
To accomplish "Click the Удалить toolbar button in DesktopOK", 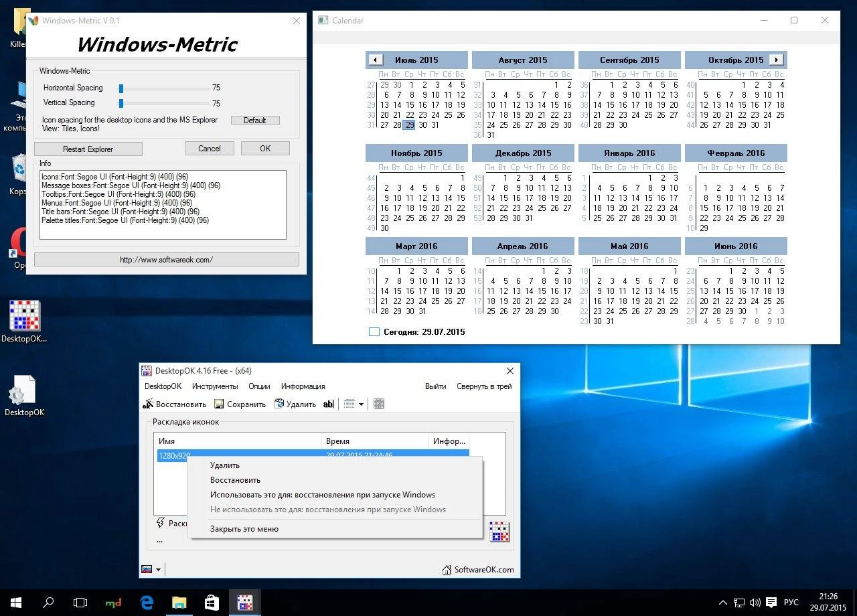I will click(295, 404).
